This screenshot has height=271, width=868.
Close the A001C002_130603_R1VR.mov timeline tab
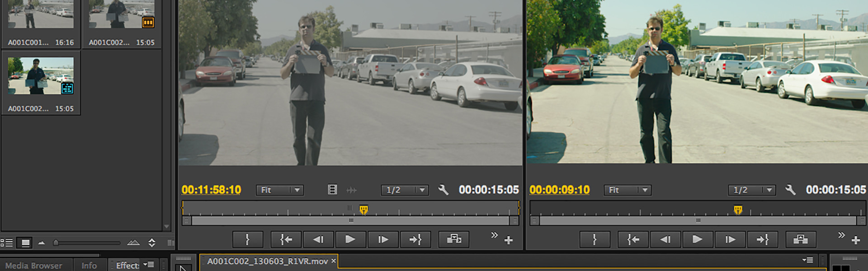point(334,261)
